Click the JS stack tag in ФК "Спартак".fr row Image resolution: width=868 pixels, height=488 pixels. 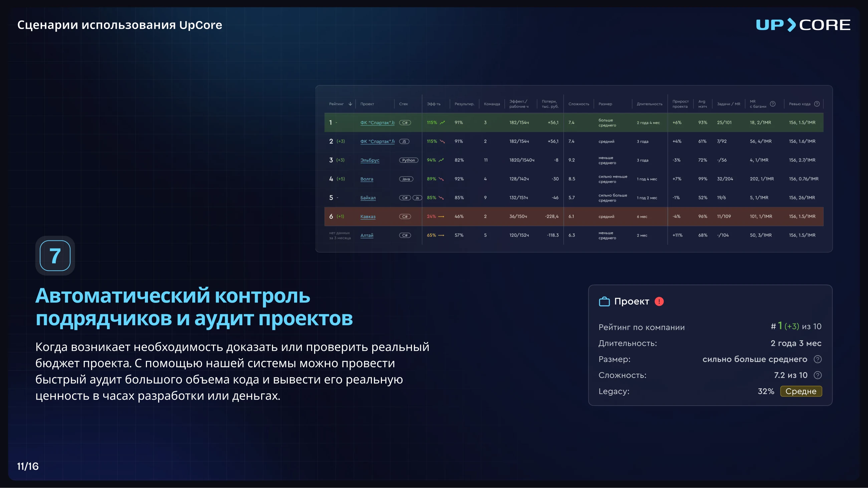coord(404,141)
